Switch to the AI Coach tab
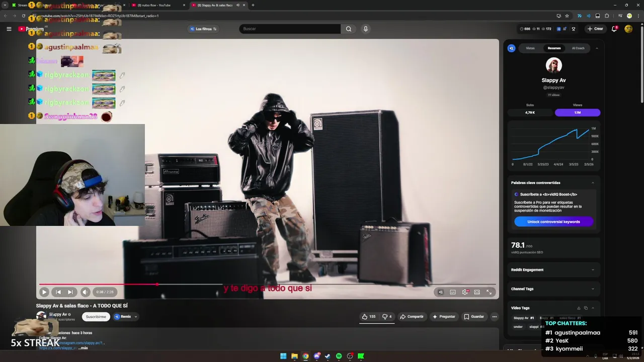Image resolution: width=644 pixels, height=362 pixels. tap(578, 48)
